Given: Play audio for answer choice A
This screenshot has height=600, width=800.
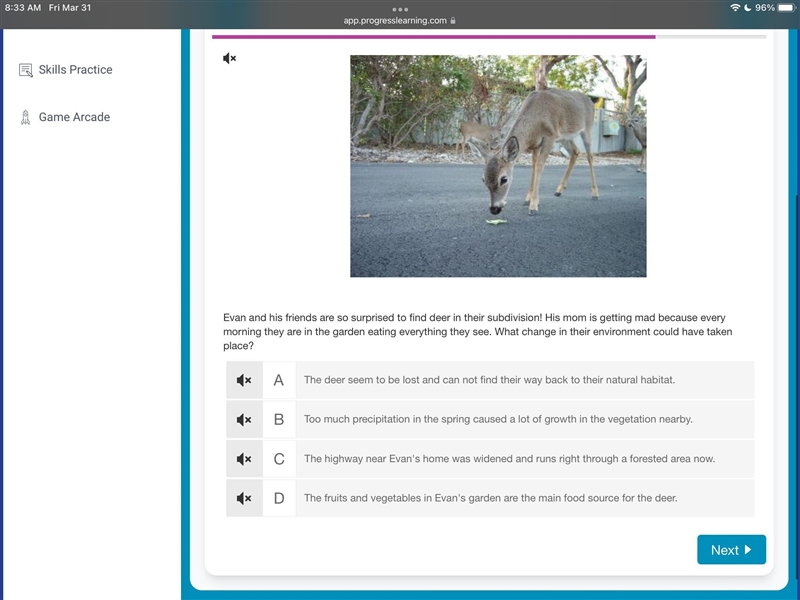Looking at the screenshot, I should pyautogui.click(x=244, y=380).
